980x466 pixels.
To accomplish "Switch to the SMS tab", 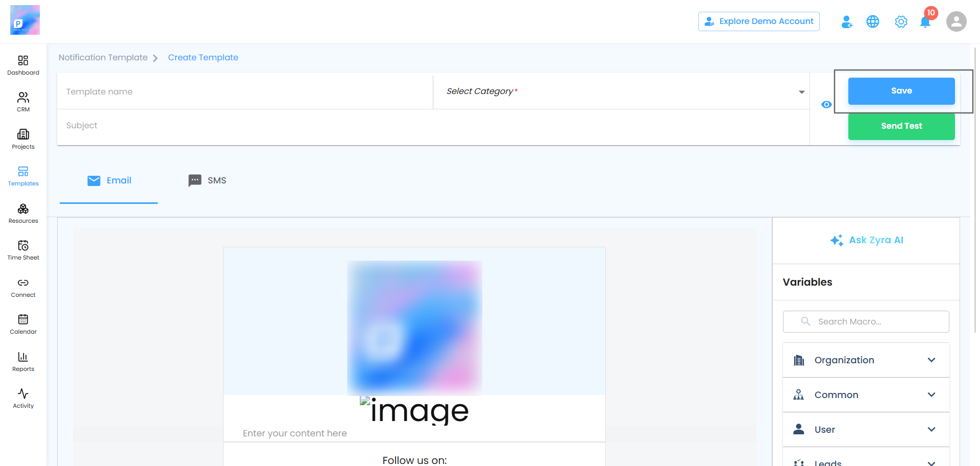I will click(x=207, y=180).
